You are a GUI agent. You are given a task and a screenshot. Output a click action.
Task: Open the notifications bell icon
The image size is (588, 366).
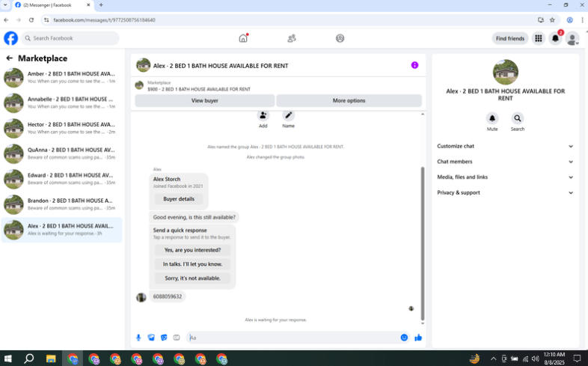[x=555, y=38]
